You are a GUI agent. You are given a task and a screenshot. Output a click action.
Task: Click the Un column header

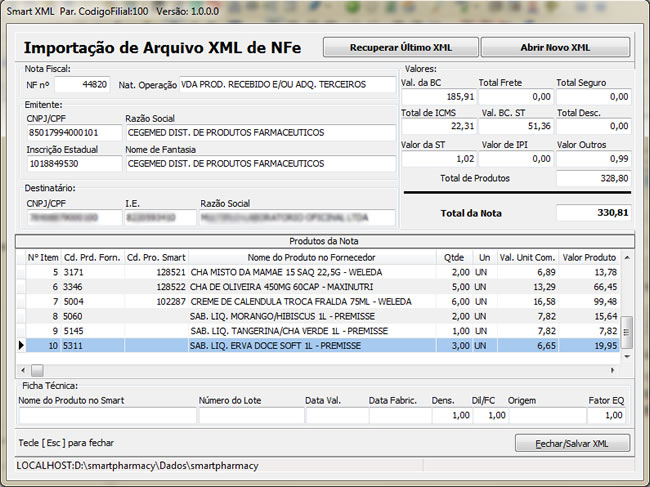click(485, 257)
